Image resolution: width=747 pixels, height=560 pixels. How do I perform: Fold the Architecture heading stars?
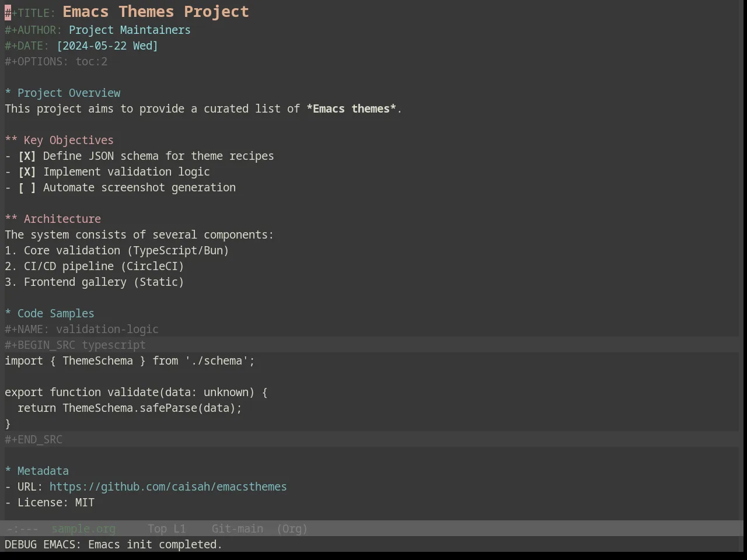[x=11, y=219]
